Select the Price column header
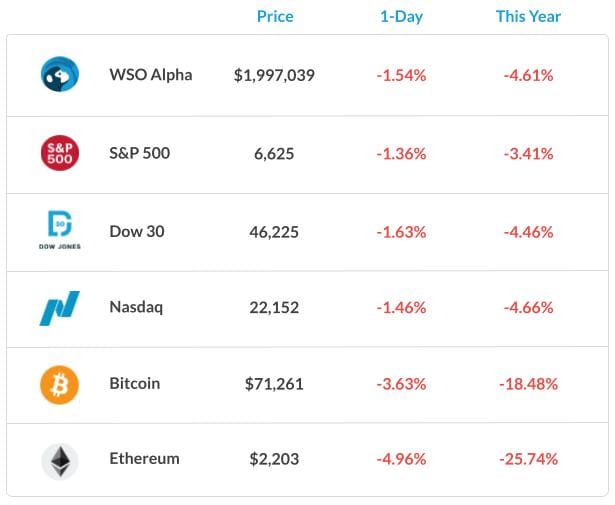 coord(274,16)
